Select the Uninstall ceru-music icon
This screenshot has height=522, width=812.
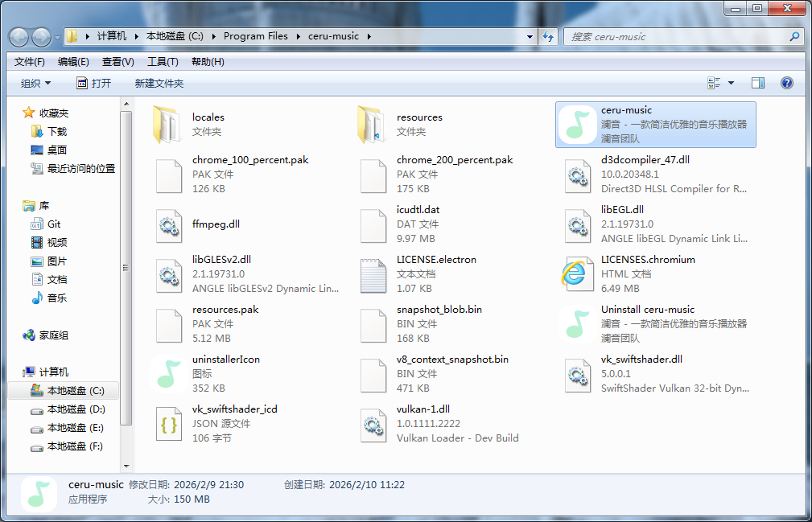pos(576,324)
